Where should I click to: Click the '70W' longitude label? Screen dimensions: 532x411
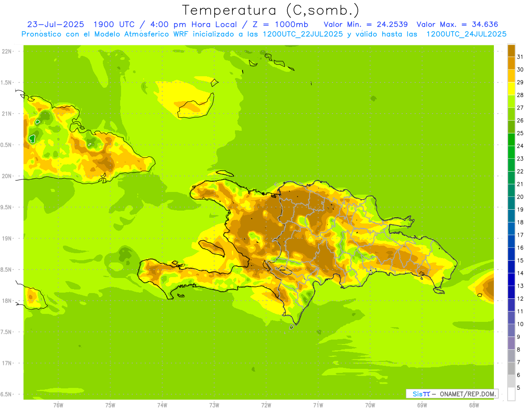pyautogui.click(x=370, y=405)
